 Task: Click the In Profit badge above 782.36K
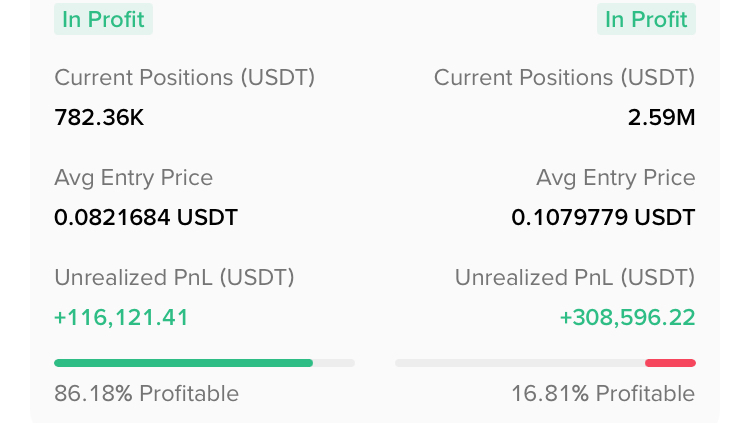(x=103, y=19)
